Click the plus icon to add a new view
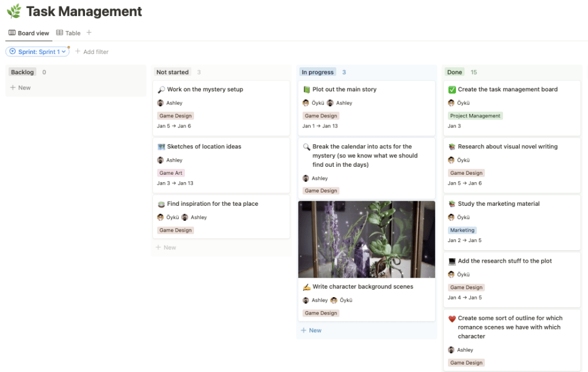The width and height of the screenshot is (588, 372). pos(89,33)
